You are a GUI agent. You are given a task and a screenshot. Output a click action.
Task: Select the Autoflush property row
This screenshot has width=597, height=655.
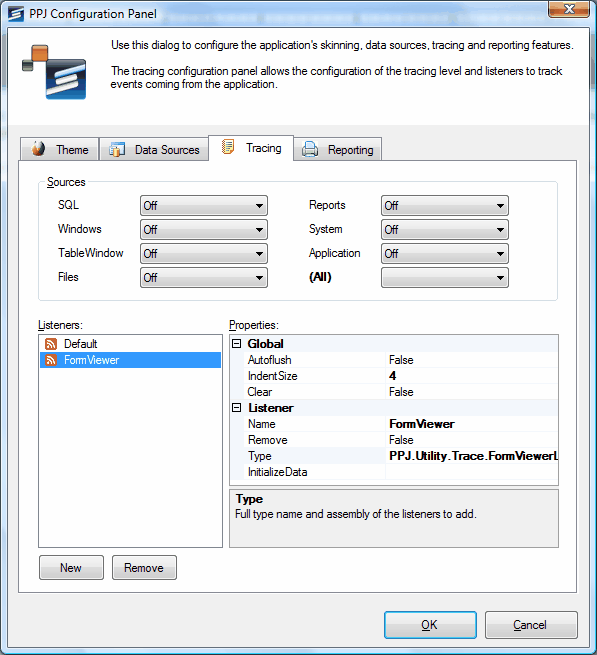point(401,360)
